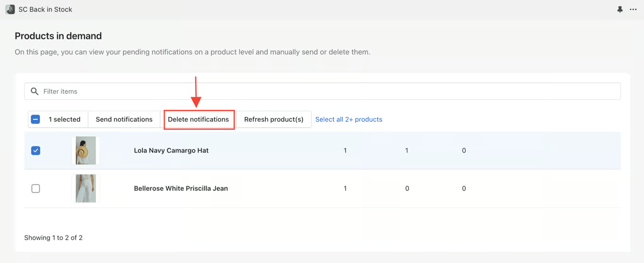Deselect all using the header bulk checkbox
Viewport: 644px width, 263px height.
pyautogui.click(x=35, y=119)
